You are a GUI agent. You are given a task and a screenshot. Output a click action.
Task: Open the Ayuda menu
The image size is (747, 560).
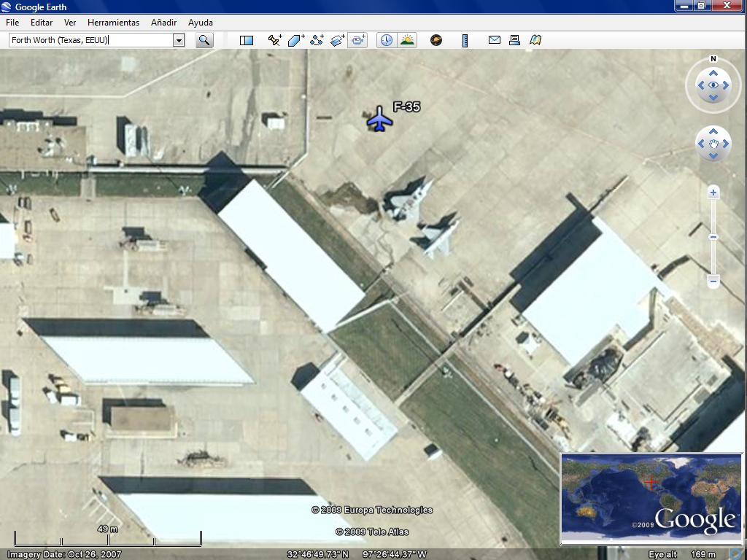coord(201,23)
